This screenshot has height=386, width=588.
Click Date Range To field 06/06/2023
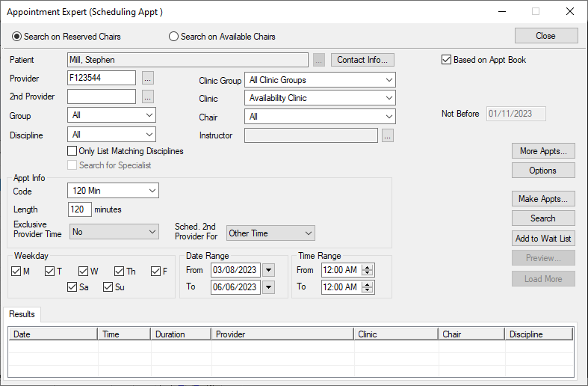coord(236,287)
